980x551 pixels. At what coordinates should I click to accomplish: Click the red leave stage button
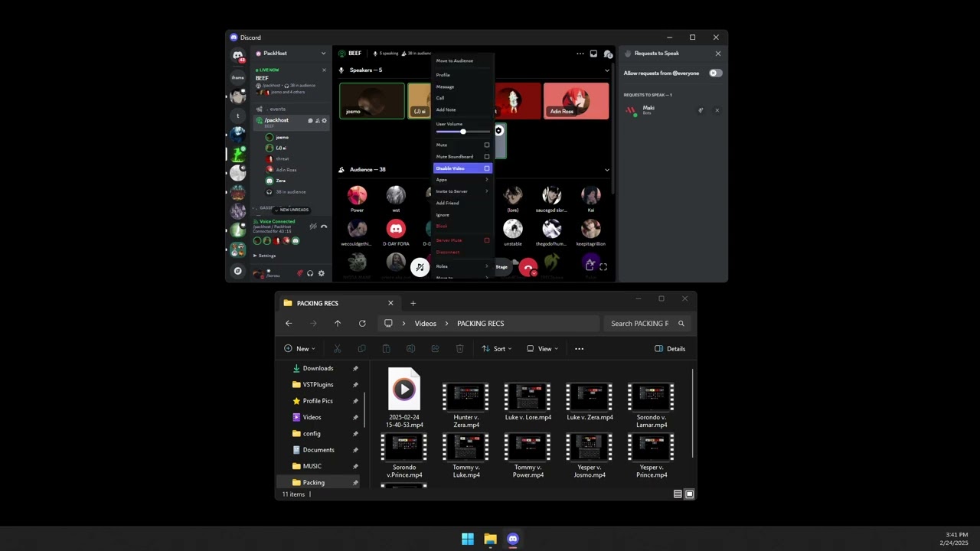[x=528, y=267]
